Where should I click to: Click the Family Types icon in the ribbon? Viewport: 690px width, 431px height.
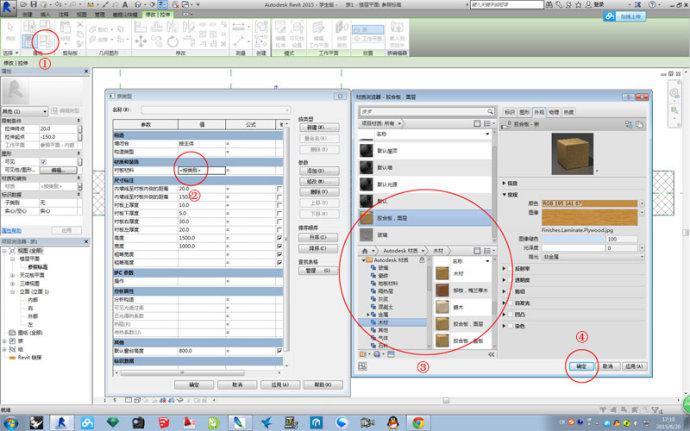click(45, 40)
